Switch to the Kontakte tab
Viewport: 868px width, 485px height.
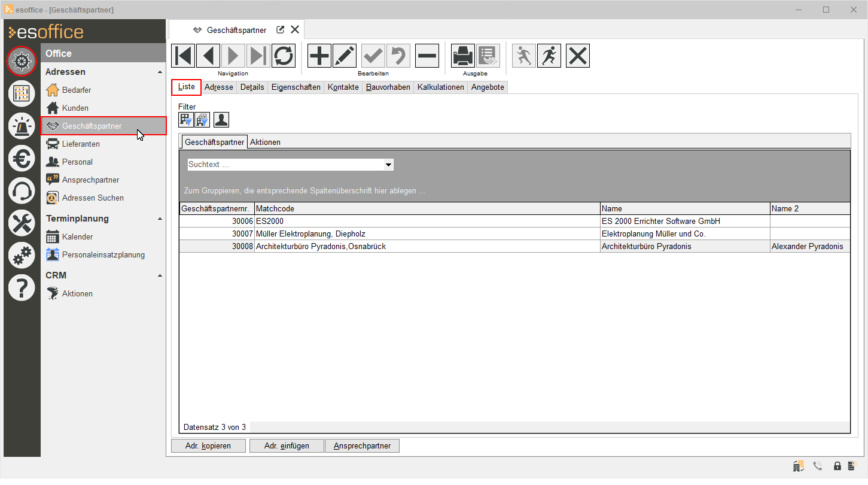343,87
